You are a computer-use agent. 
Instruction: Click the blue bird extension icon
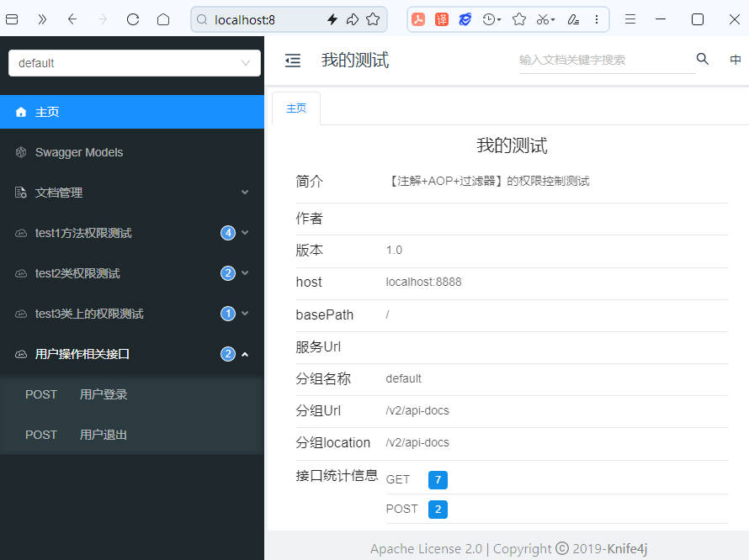pyautogui.click(x=465, y=19)
